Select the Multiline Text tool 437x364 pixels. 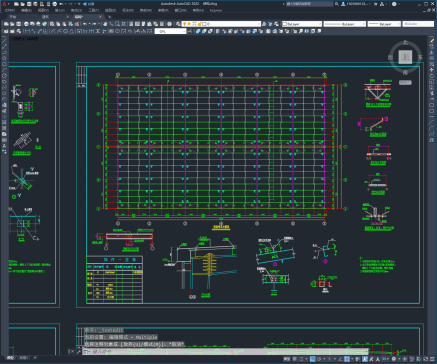[x=4, y=146]
